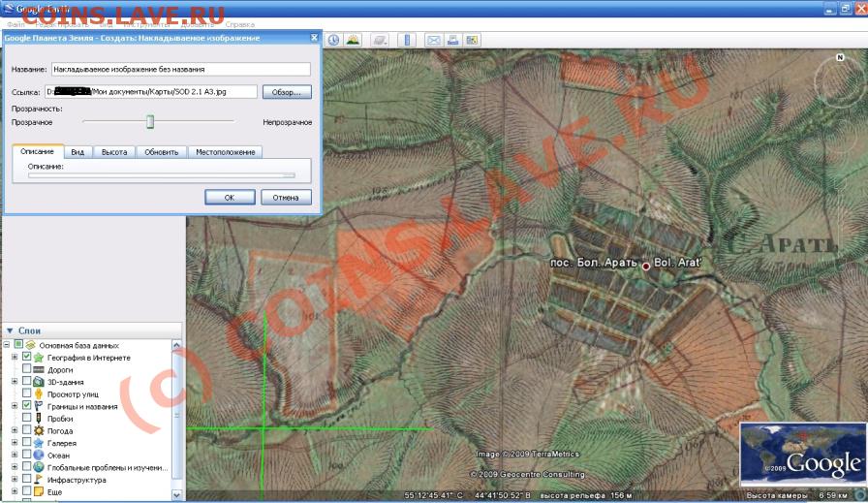The image size is (868, 503).
Task: Expand the География в Интернете node
Action: [x=15, y=358]
